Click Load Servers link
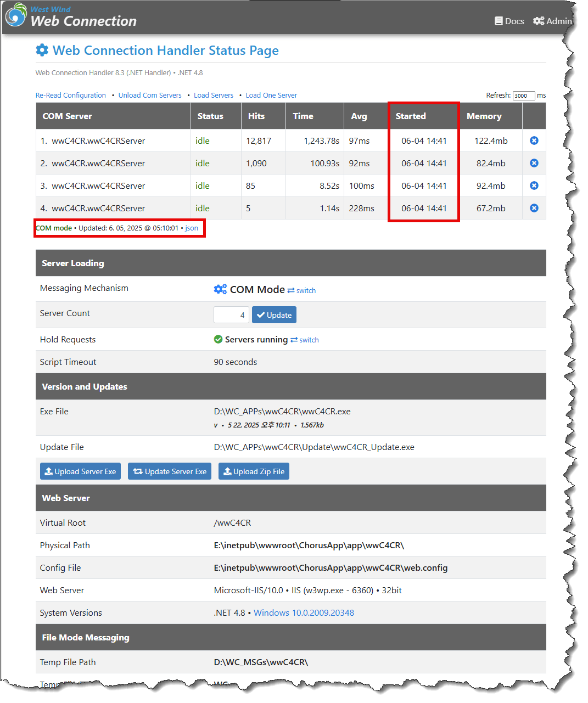Viewport: 588px width, 703px height. (x=214, y=95)
